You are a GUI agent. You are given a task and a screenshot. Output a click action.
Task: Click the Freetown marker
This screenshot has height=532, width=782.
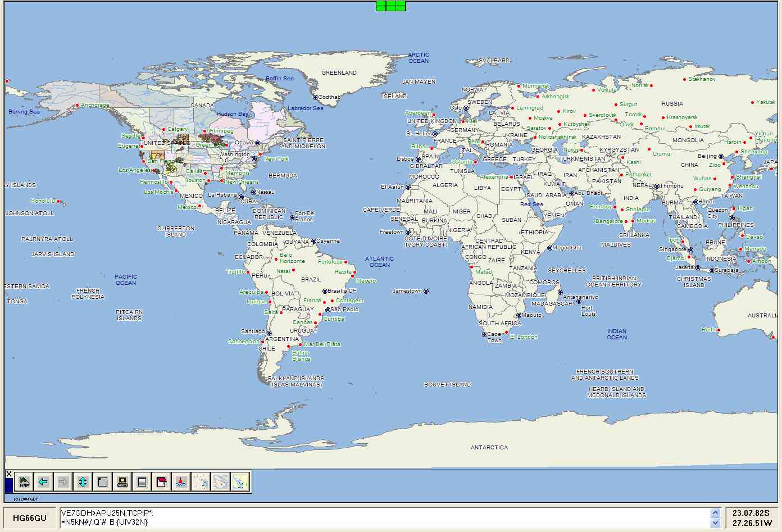(408, 232)
